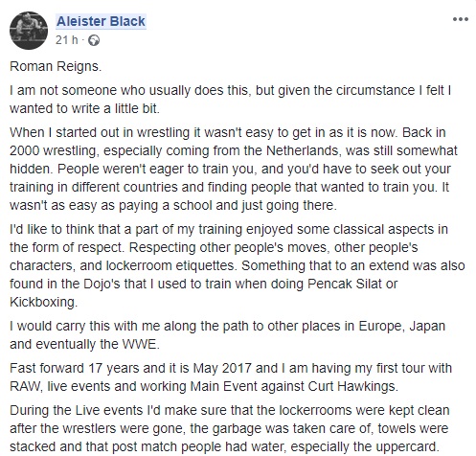The width and height of the screenshot is (476, 456).
Task: Click the paragraph starting "I am not someone"
Action: (230, 100)
